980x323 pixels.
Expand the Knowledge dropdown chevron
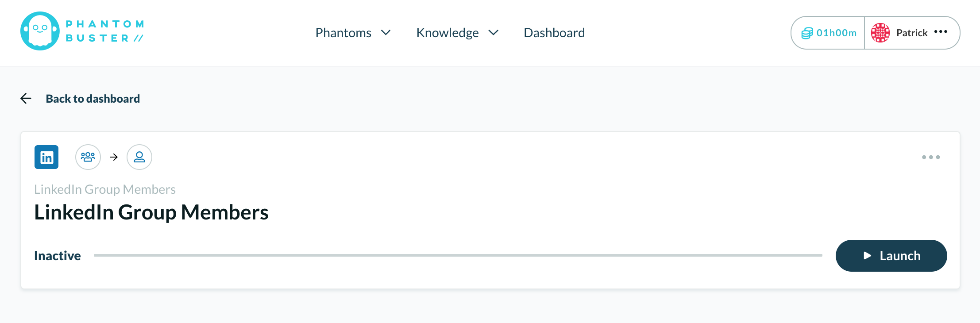click(494, 33)
